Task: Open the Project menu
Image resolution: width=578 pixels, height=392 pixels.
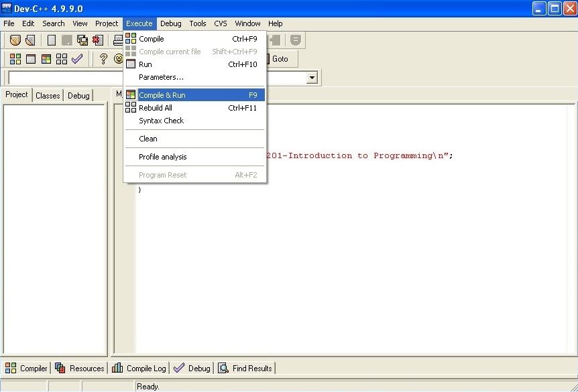Action: 107,23
